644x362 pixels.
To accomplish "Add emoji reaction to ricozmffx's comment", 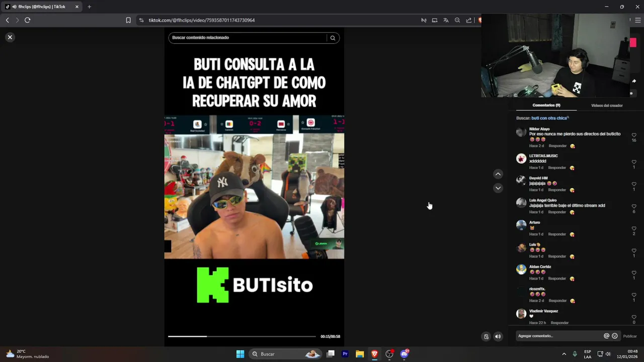I will pos(572,301).
